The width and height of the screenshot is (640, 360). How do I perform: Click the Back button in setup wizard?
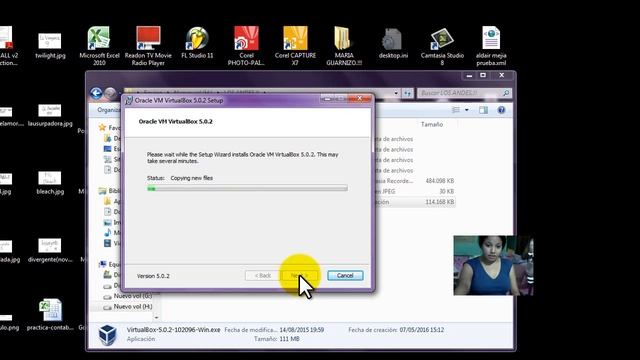pos(262,276)
